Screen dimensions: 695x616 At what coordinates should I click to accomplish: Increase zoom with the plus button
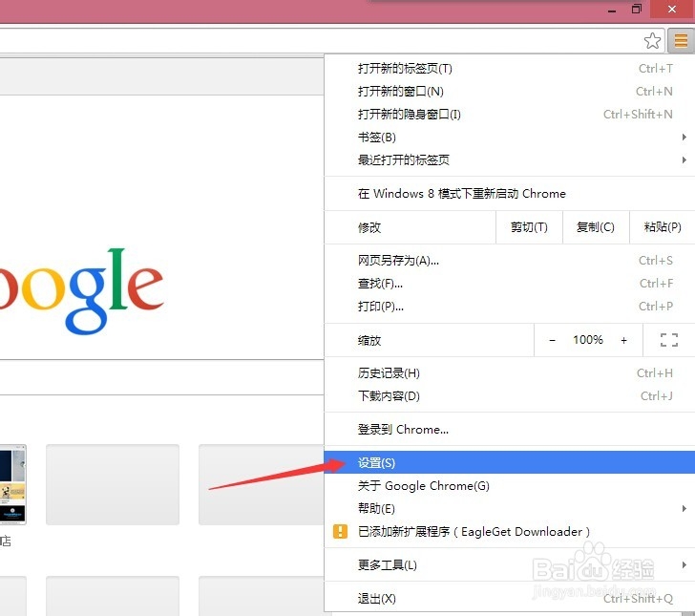[623, 340]
